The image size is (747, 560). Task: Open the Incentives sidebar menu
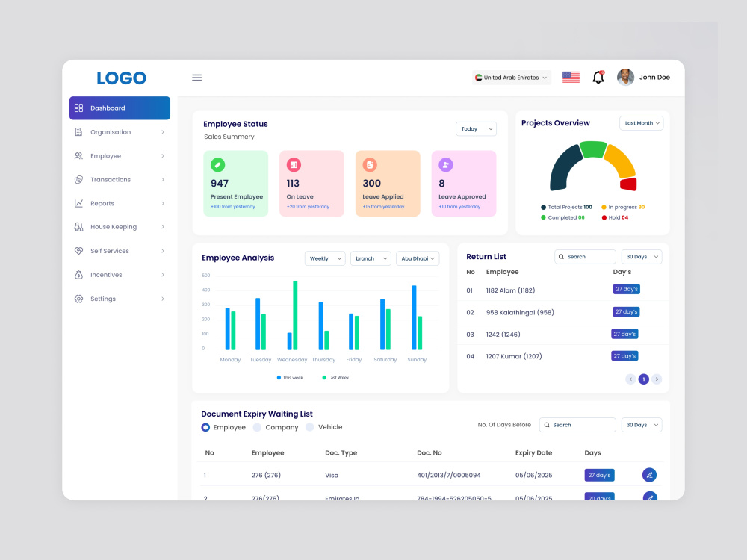[120, 275]
